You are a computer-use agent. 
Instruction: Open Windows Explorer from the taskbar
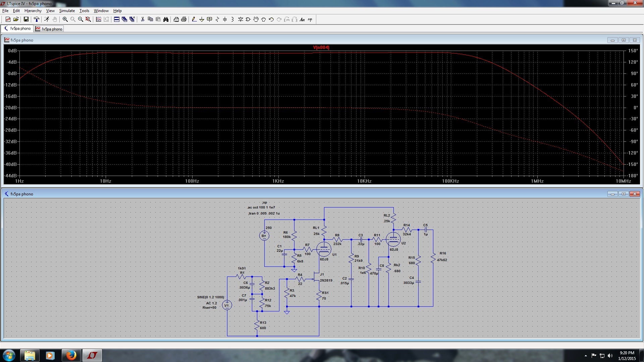click(x=30, y=355)
